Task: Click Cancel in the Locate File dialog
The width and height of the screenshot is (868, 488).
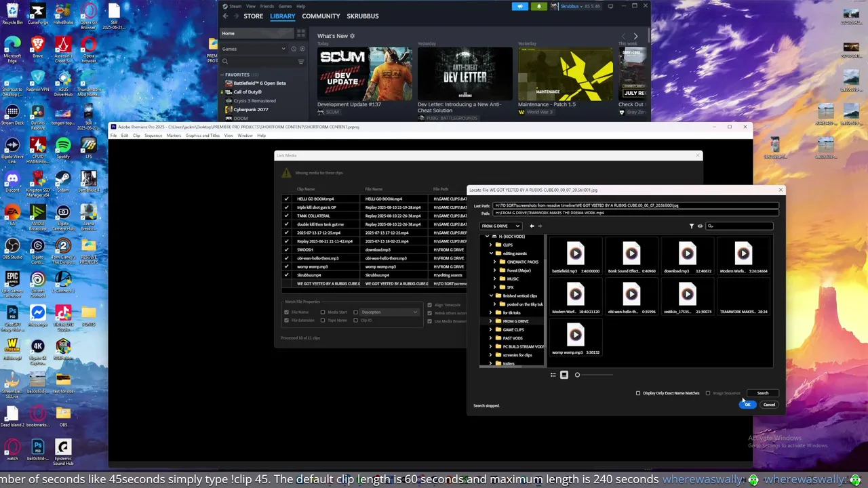Action: coord(769,405)
